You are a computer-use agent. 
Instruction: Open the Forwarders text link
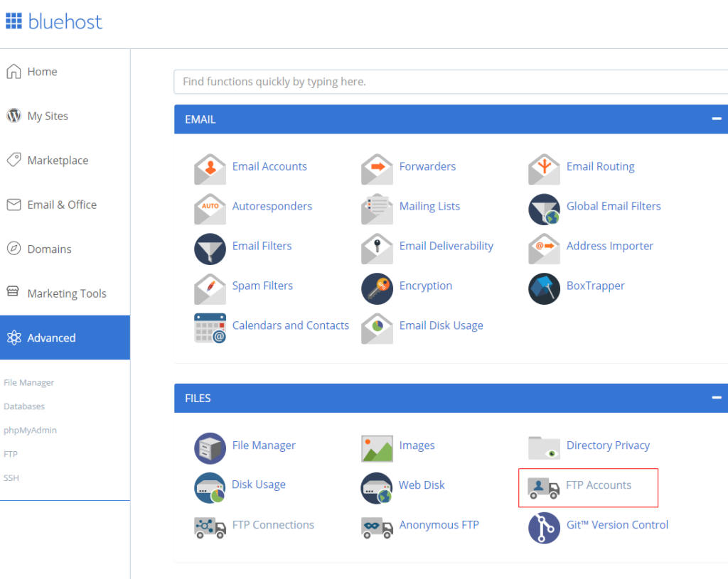(x=427, y=166)
